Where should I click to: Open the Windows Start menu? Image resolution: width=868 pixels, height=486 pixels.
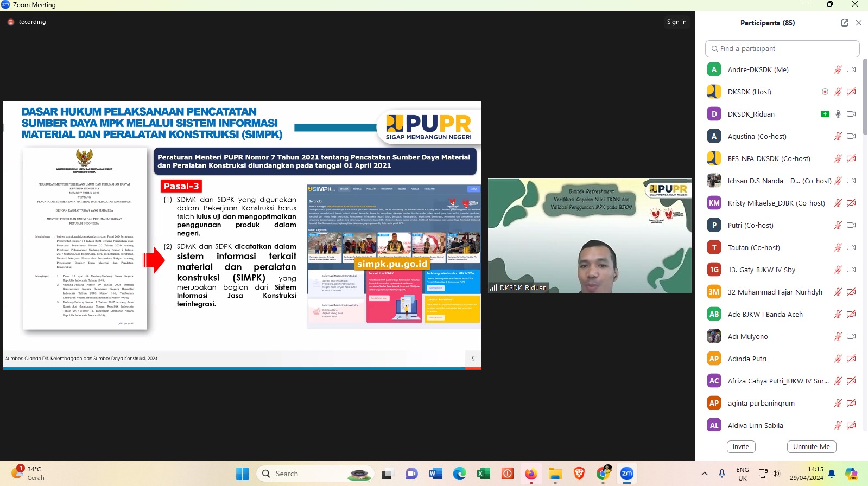coord(242,474)
